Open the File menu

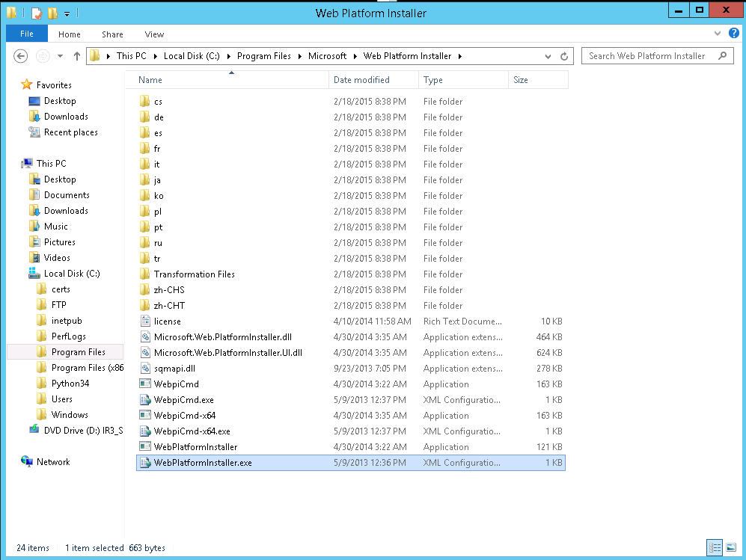click(26, 34)
